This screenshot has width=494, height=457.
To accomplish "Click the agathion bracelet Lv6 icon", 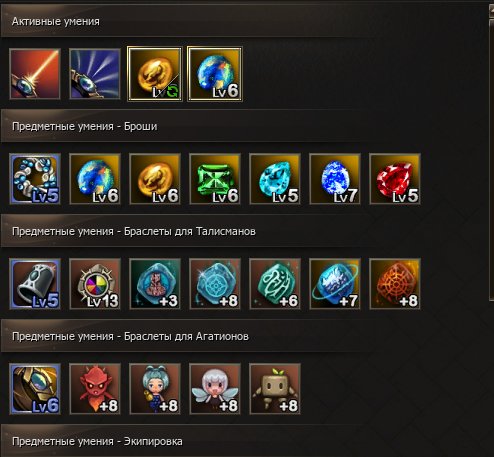I will tap(35, 389).
